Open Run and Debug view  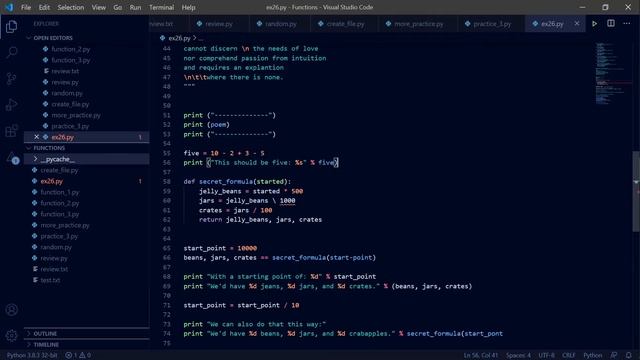(11, 104)
